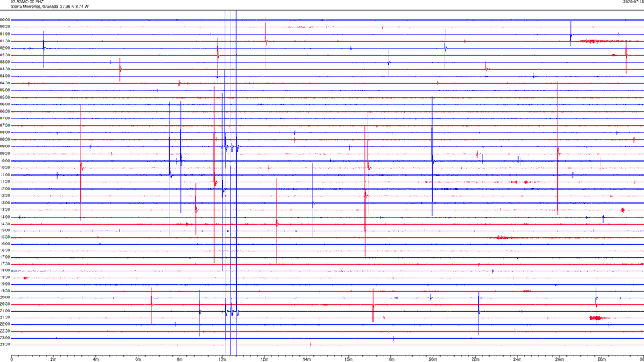This screenshot has width=644, height=362.
Task: Click the '12:30' time label
Action: click(x=5, y=196)
